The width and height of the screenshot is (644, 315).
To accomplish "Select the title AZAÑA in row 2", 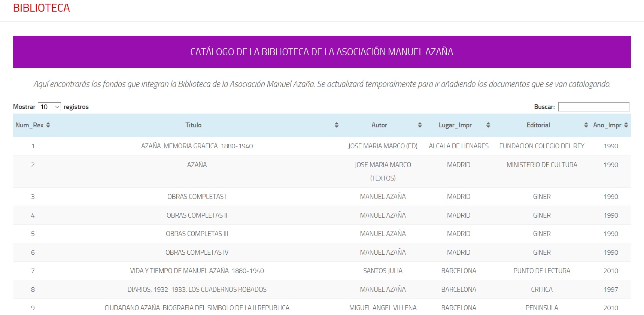I will click(197, 165).
